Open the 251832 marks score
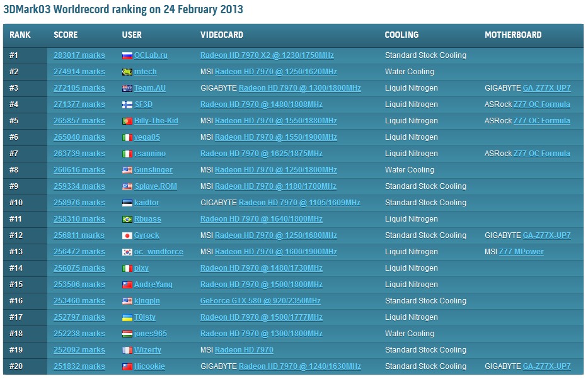Image resolution: width=588 pixels, height=379 pixels. tap(79, 366)
